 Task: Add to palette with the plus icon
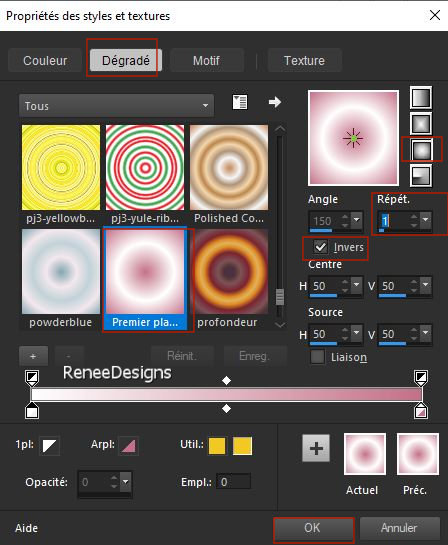coord(316,448)
